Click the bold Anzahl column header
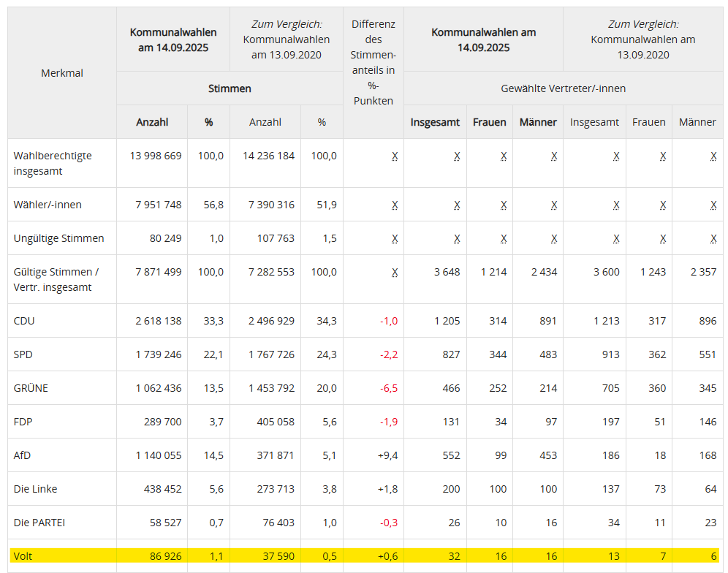 pos(152,122)
